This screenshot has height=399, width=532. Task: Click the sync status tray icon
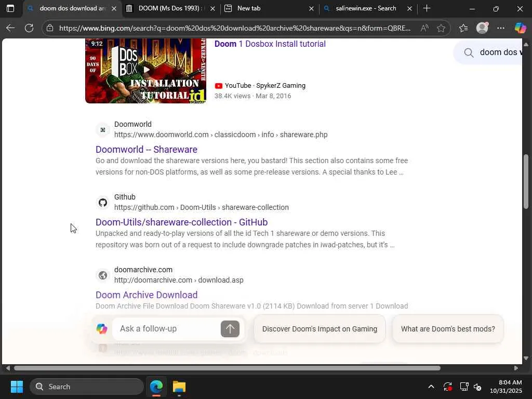click(x=447, y=387)
